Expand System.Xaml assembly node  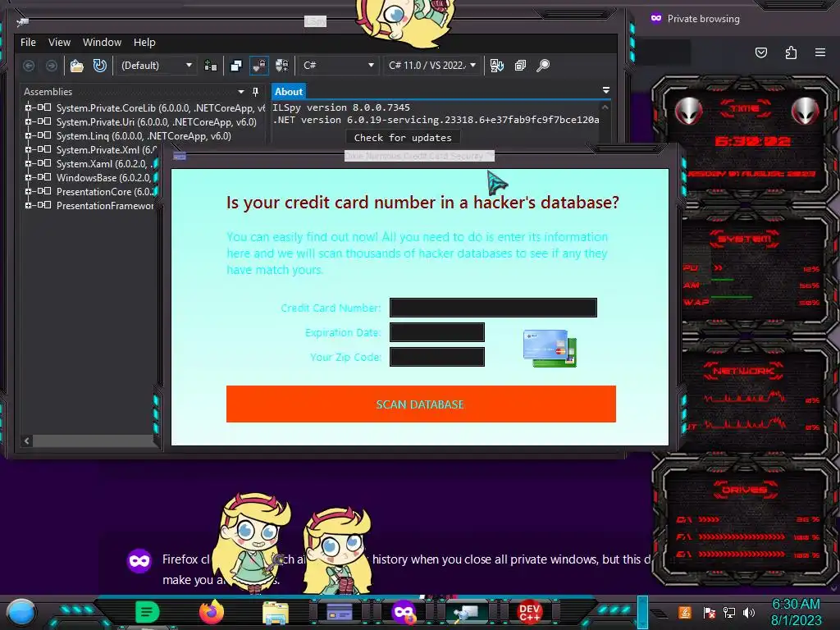(x=28, y=163)
